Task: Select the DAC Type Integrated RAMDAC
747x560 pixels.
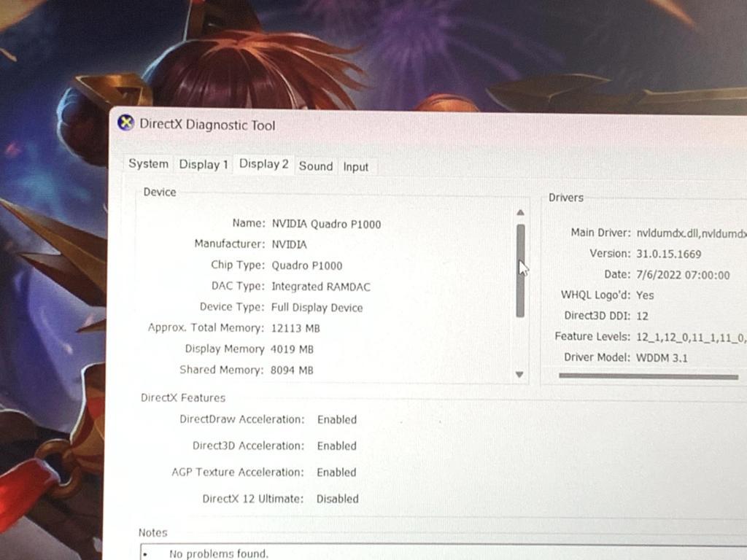Action: pos(321,287)
